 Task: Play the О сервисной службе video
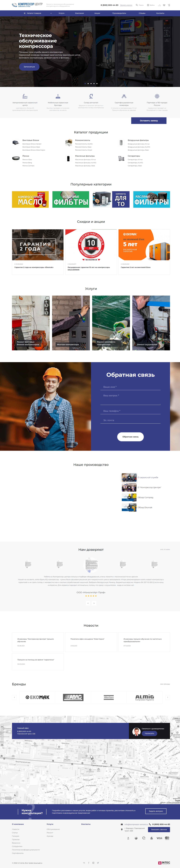pyautogui.click(x=129, y=477)
